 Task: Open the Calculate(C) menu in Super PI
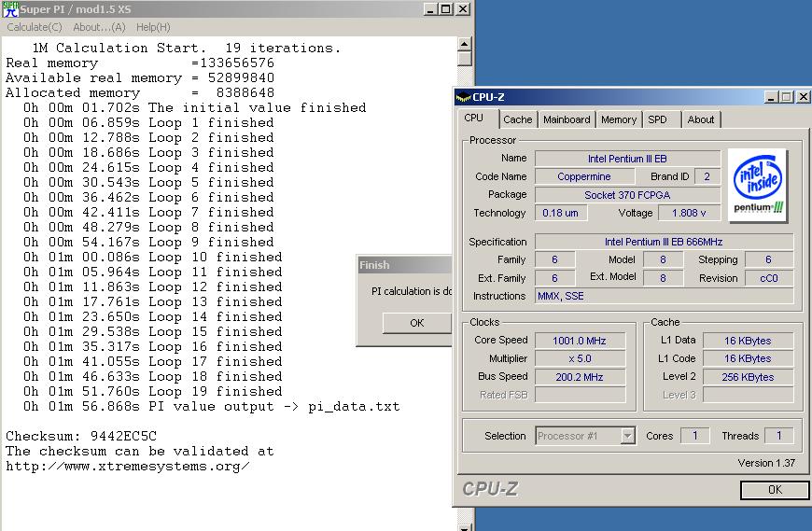(35, 27)
